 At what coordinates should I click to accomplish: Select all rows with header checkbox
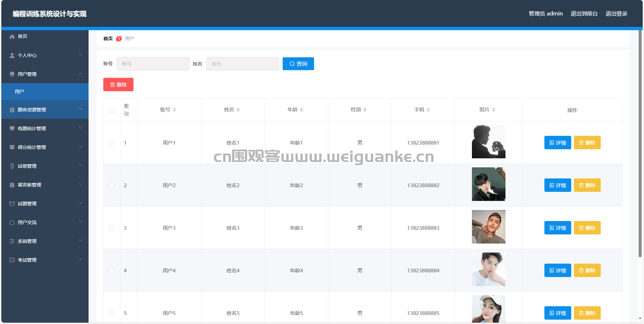pos(112,110)
